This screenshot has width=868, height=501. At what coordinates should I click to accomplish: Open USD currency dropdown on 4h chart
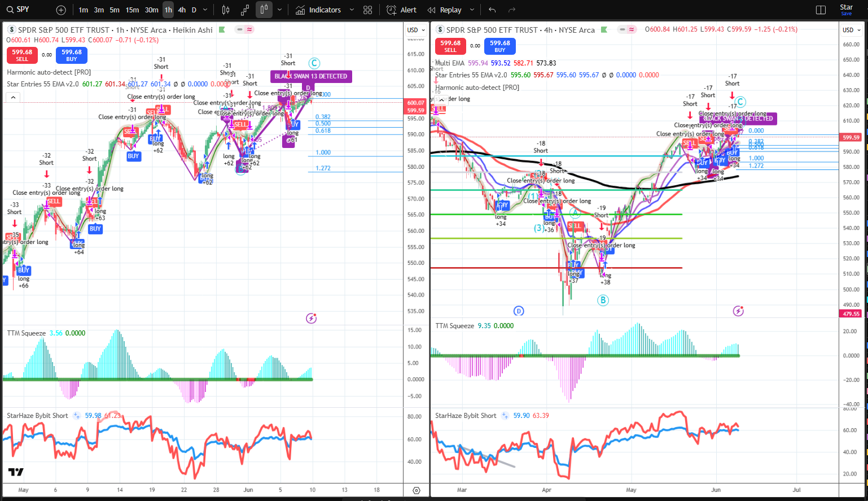tap(852, 30)
